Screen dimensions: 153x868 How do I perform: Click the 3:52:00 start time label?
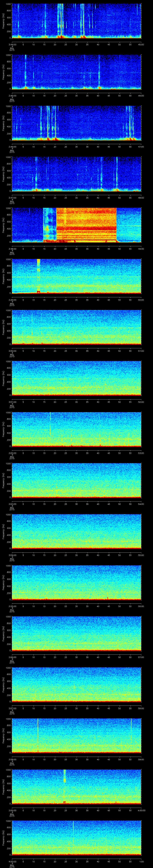(x=12, y=453)
